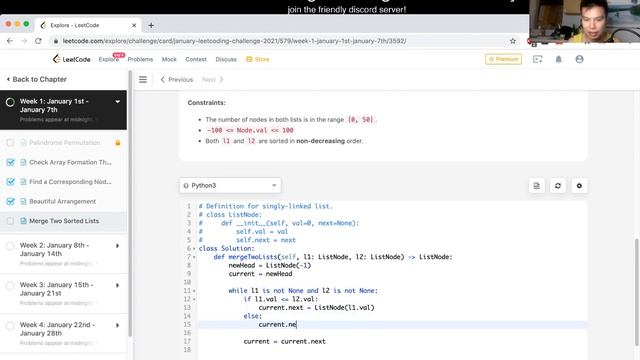Screen dimensions: 640x360
Task: Click the Back to Chapter arrow link
Action: 36,79
